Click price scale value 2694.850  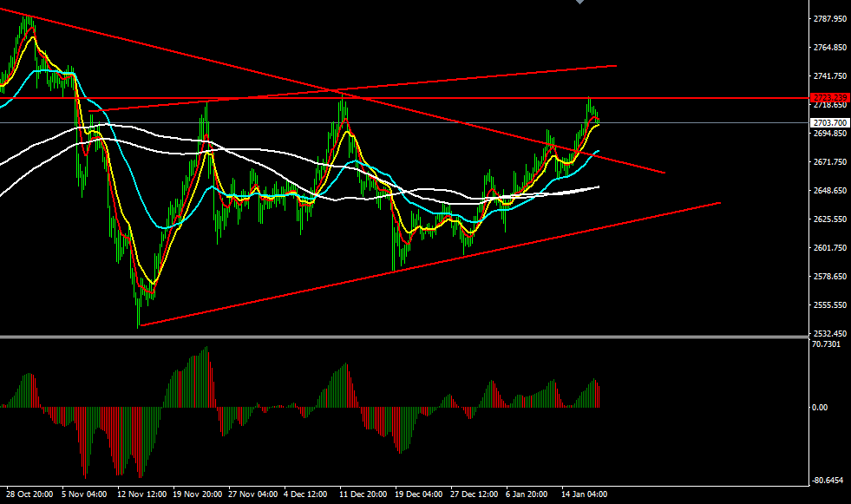(x=830, y=134)
